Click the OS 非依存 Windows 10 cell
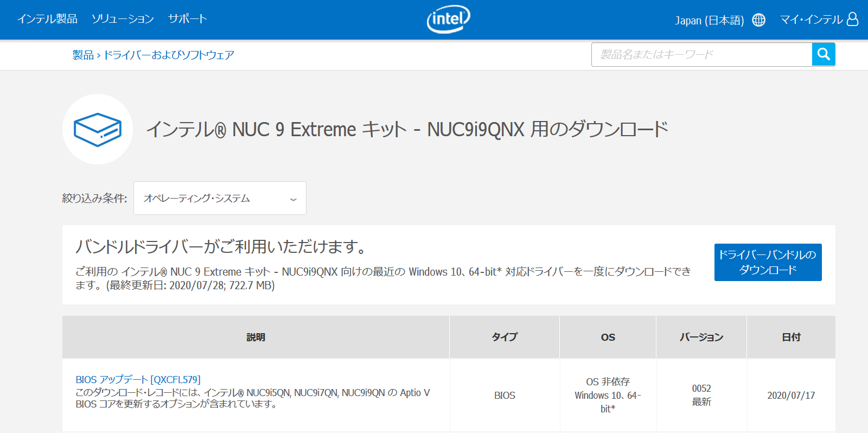The width and height of the screenshot is (868, 433). [x=608, y=395]
